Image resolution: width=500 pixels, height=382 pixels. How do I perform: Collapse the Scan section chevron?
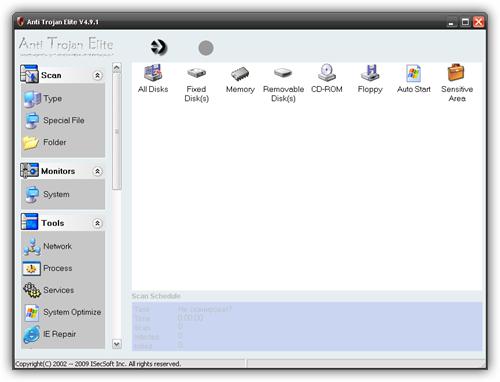coord(97,75)
